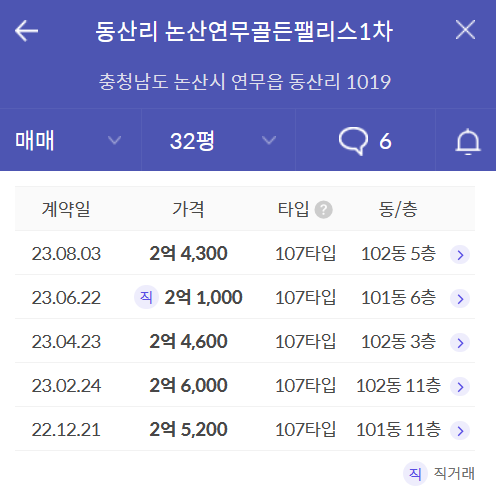496x494 pixels.
Task: Close the apartment detail panel with X
Action: [x=465, y=30]
